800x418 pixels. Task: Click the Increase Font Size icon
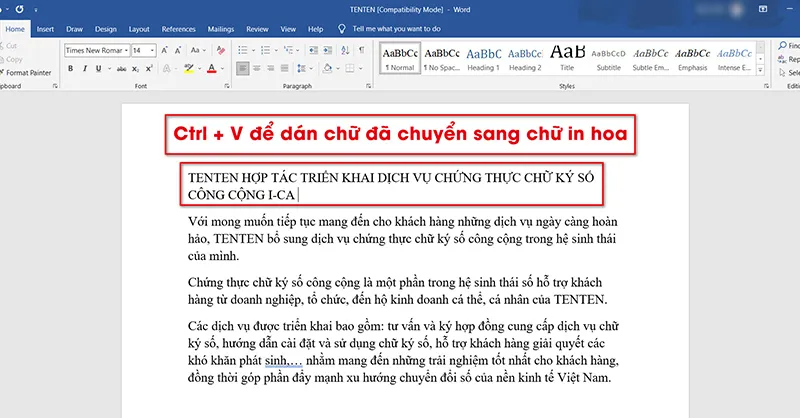(x=164, y=50)
